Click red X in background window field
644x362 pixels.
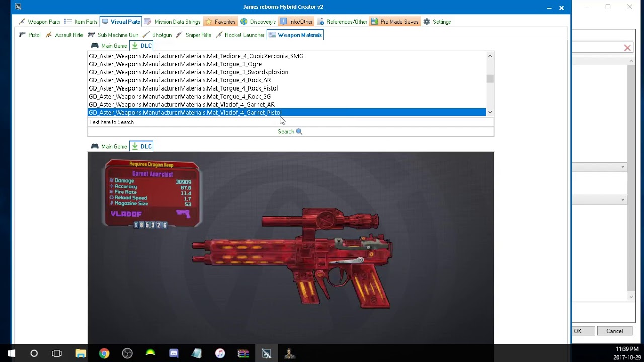click(x=627, y=48)
